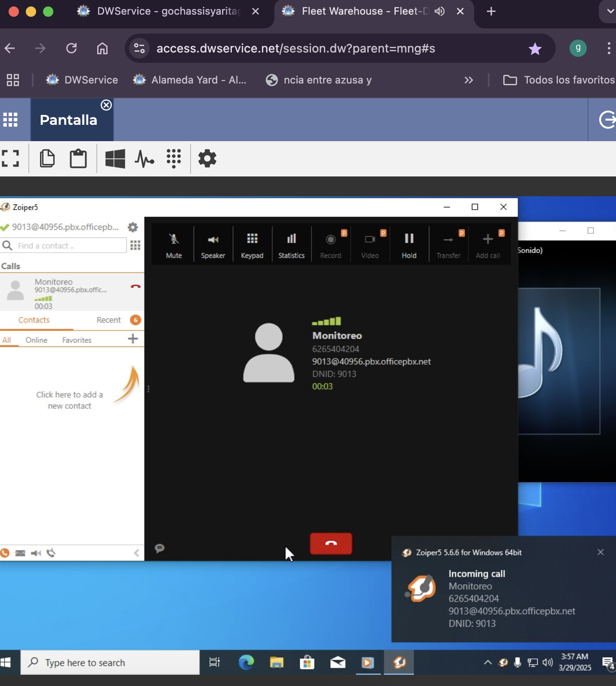Transfer the current call
The height and width of the screenshot is (686, 616).
click(x=448, y=245)
